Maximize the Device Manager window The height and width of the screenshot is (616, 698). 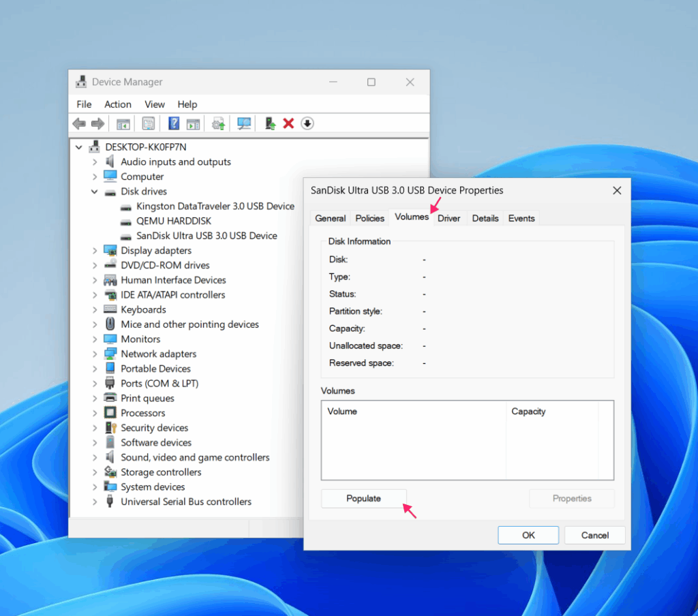click(x=371, y=82)
